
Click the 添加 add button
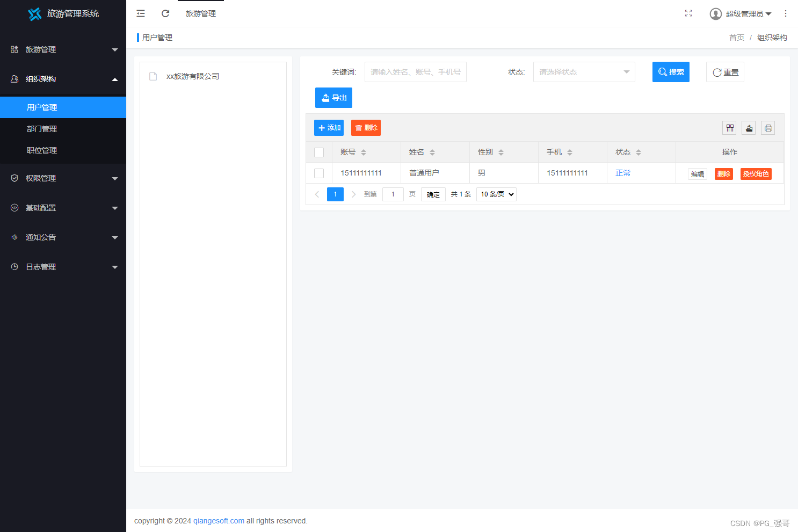[x=329, y=128]
